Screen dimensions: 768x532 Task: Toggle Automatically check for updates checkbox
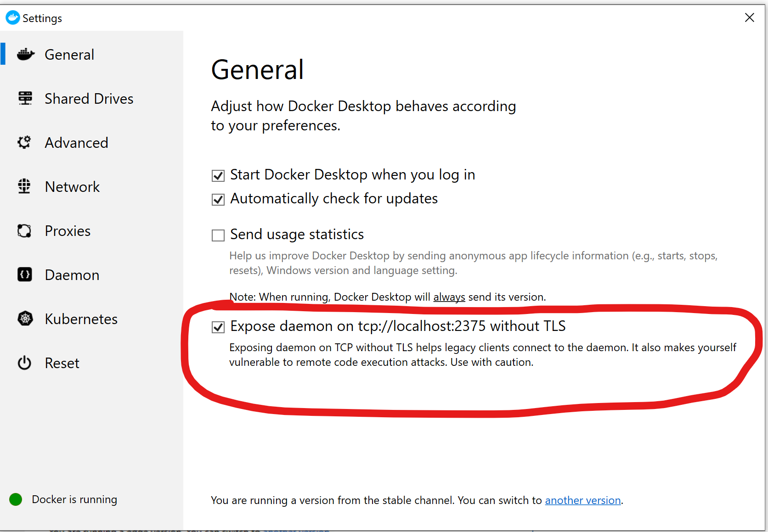tap(218, 199)
